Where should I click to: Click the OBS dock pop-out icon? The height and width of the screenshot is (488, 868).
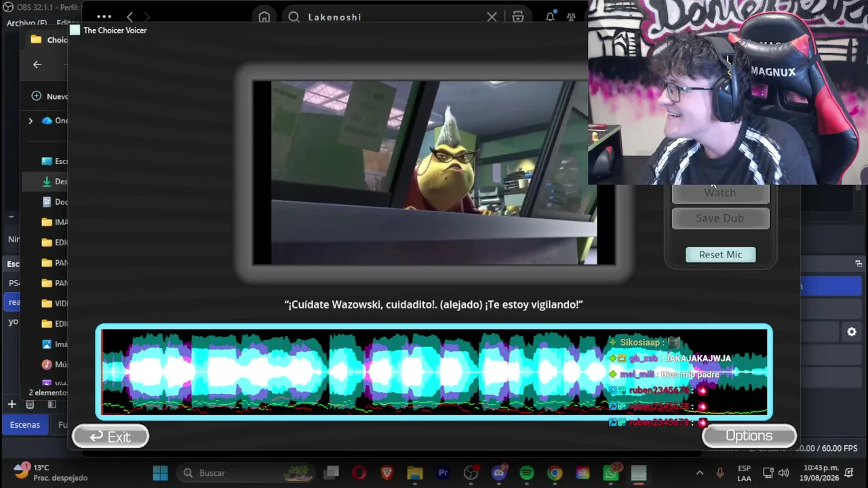[859, 264]
